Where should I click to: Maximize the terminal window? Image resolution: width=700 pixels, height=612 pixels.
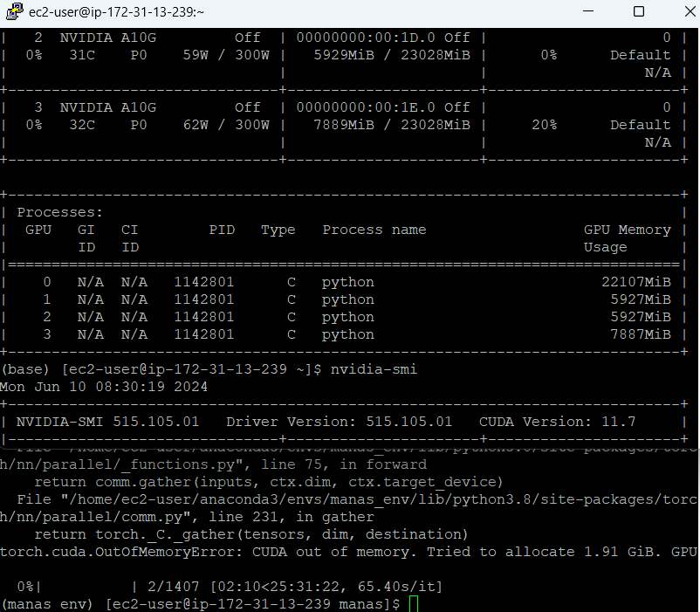638,12
